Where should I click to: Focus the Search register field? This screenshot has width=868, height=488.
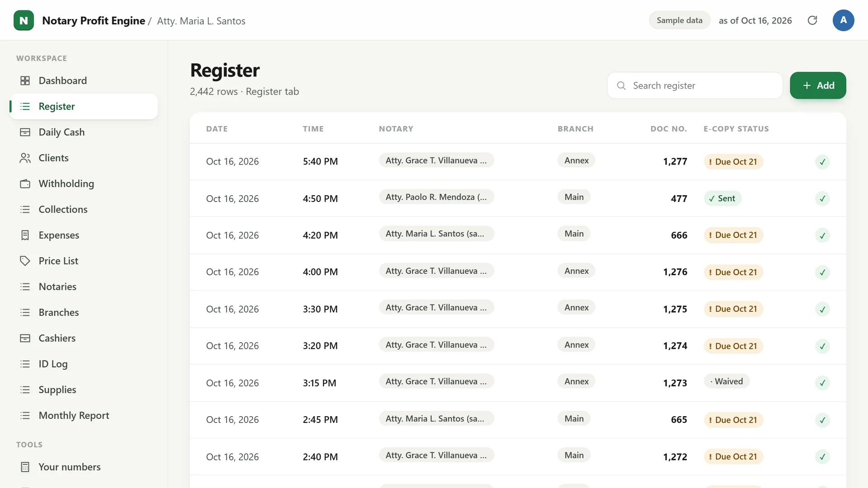tap(695, 85)
